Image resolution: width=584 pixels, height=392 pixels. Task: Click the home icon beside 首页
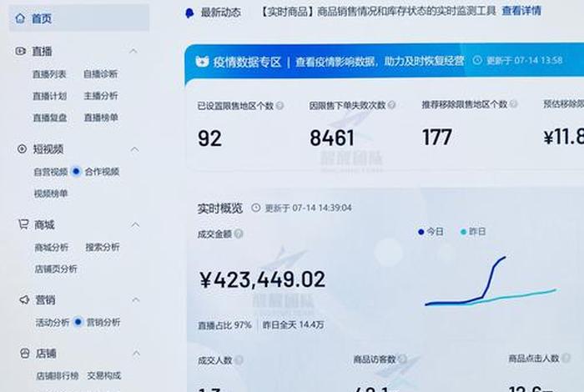20,18
